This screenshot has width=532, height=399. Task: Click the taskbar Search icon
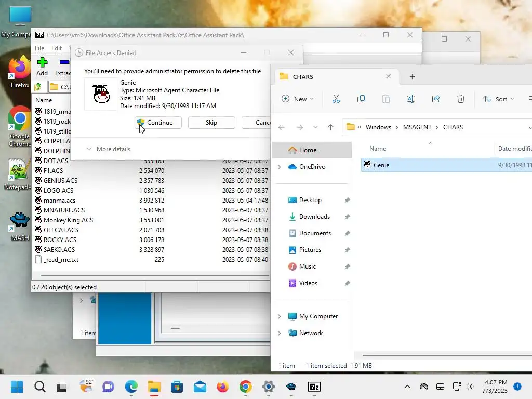39,387
